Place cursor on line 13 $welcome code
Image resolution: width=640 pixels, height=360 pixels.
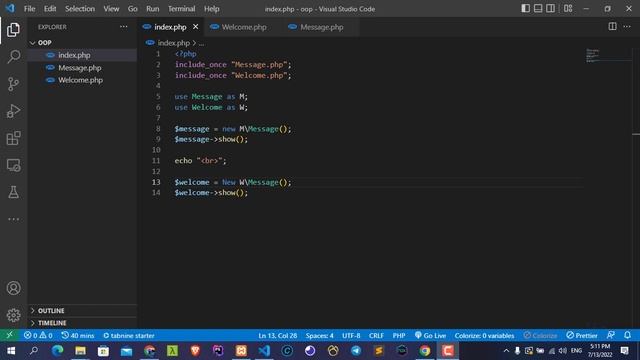pyautogui.click(x=233, y=182)
